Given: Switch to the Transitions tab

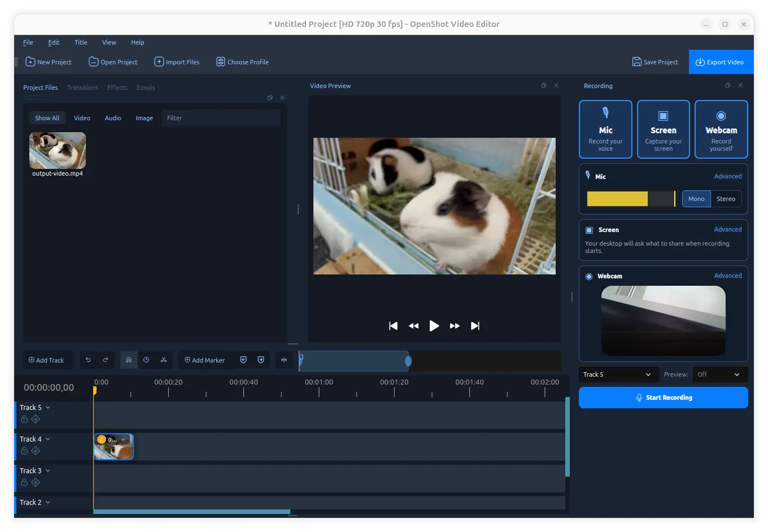Looking at the screenshot, I should [82, 88].
